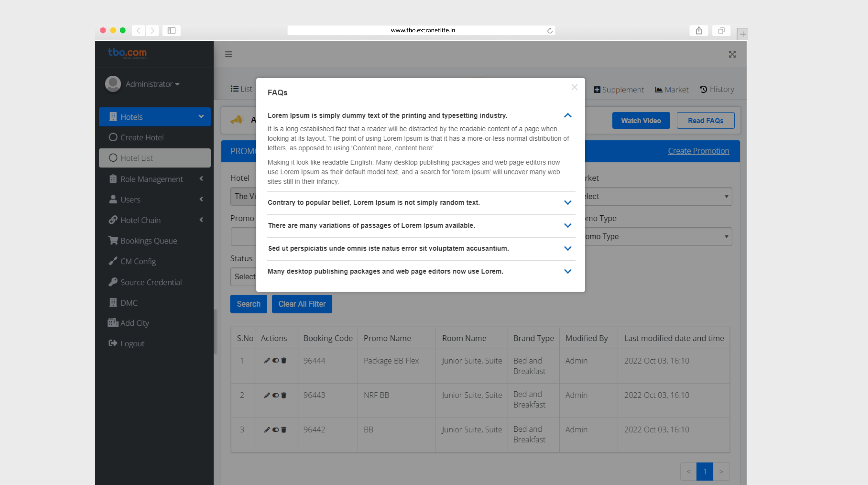Screen dimensions: 868x485
Task: Go to previous results page
Action: tap(688, 471)
